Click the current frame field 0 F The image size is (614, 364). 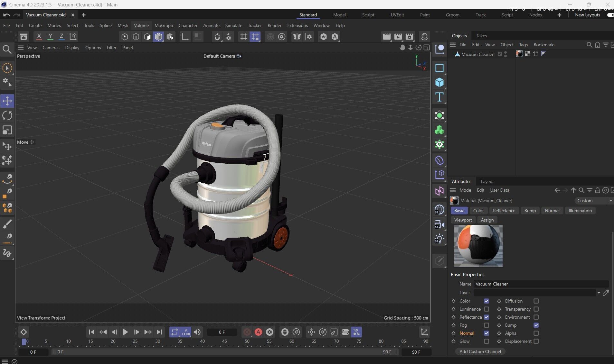click(222, 332)
